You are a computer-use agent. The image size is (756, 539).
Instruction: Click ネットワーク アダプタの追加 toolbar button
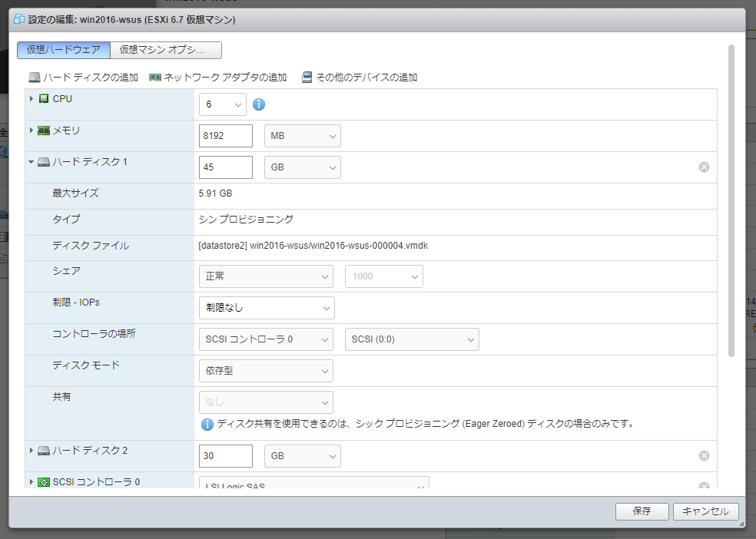[218, 78]
